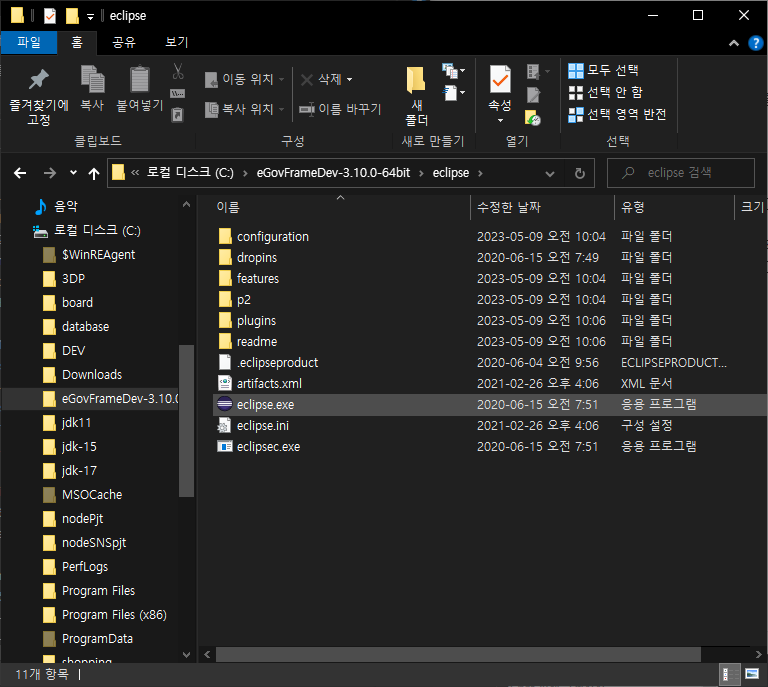Image resolution: width=768 pixels, height=687 pixels.
Task: Click the Paste clipboard icon
Action: click(140, 79)
